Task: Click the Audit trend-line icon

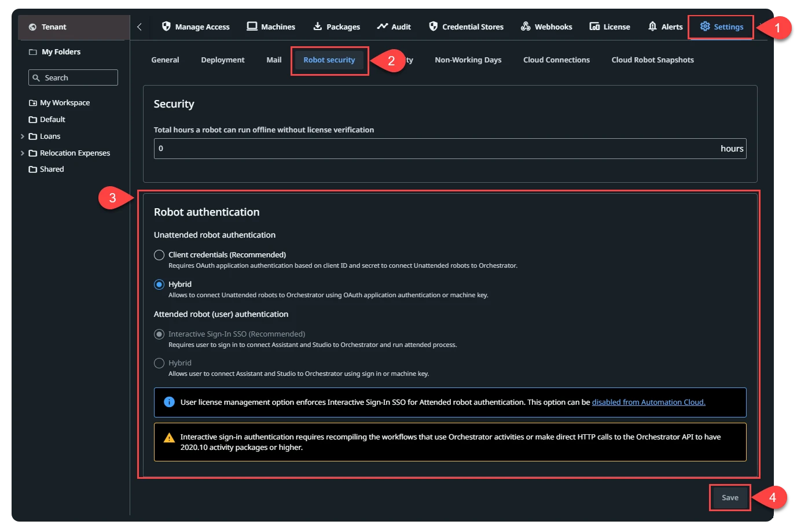Action: click(x=383, y=26)
